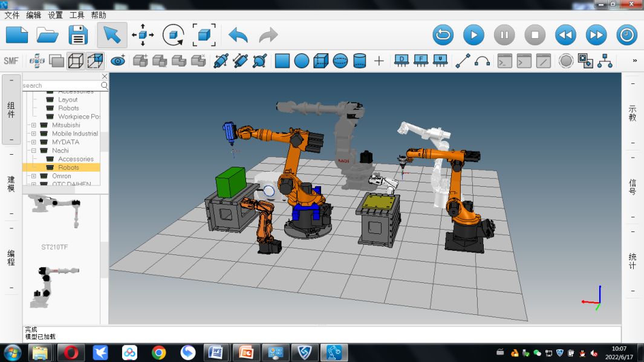Screen dimensions: 644x362
Task: Select the rotate view tool
Action: click(x=174, y=35)
